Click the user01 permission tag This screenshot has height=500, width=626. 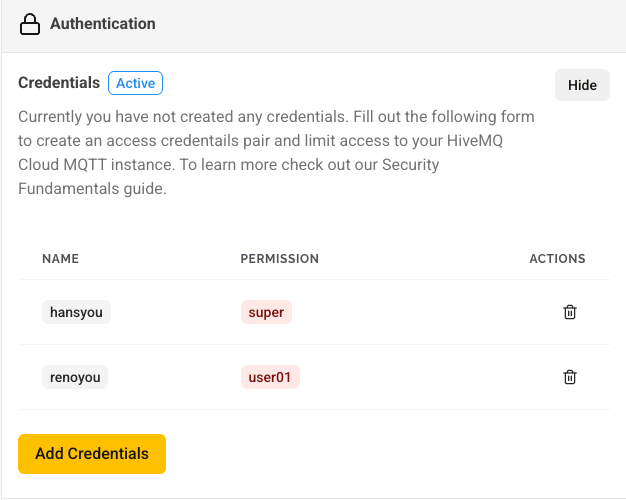[x=270, y=377]
